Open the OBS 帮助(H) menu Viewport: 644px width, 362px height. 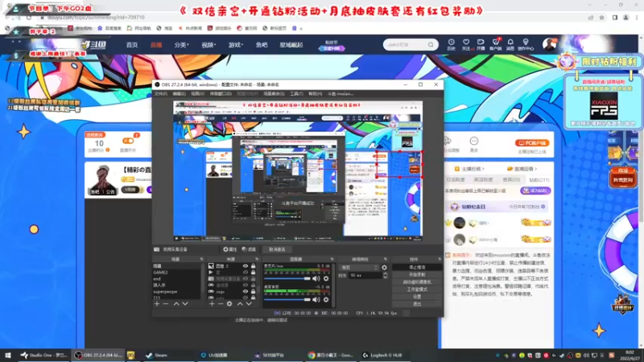point(315,94)
